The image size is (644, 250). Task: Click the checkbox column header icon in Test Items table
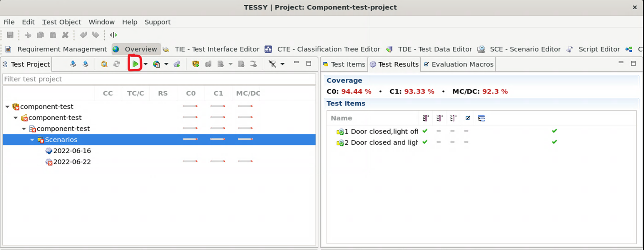[468, 118]
